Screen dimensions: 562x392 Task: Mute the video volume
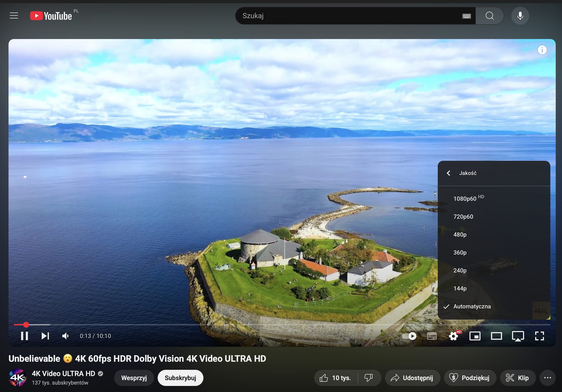click(65, 336)
